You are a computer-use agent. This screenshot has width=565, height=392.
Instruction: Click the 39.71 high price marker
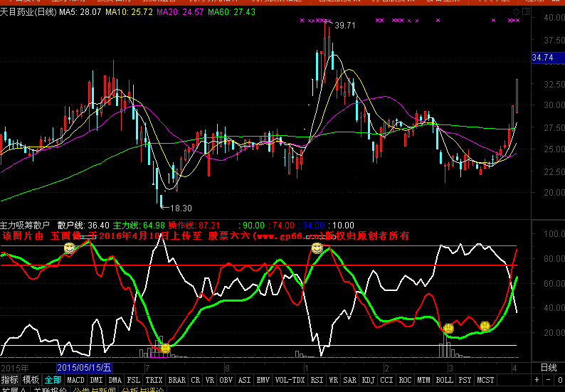click(x=344, y=26)
